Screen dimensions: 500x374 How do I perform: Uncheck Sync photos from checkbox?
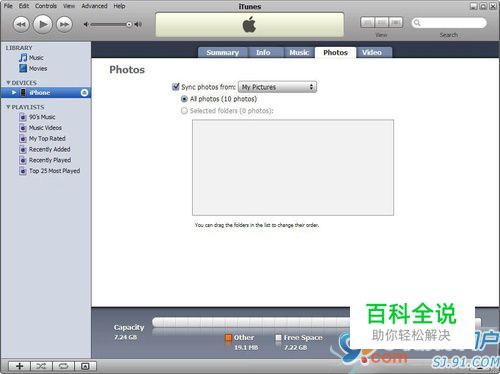[176, 87]
